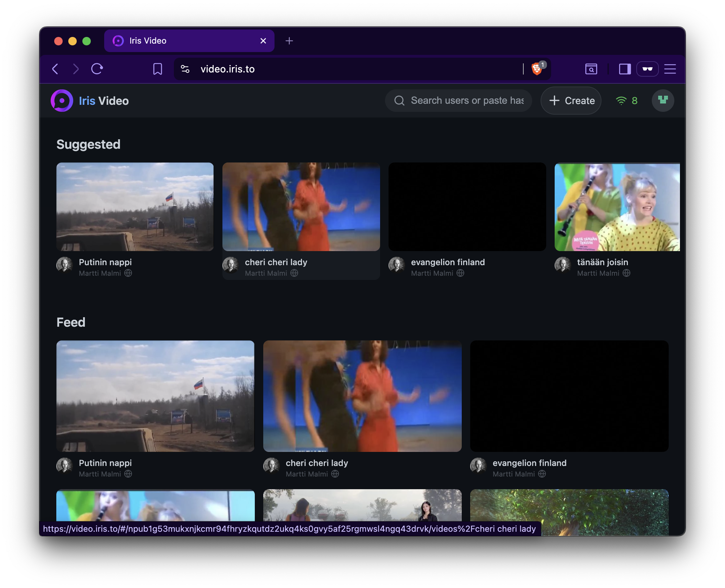Open Martti Malmi under suggested Putinin nappi
Screen dimensions: 725x588
click(x=100, y=273)
